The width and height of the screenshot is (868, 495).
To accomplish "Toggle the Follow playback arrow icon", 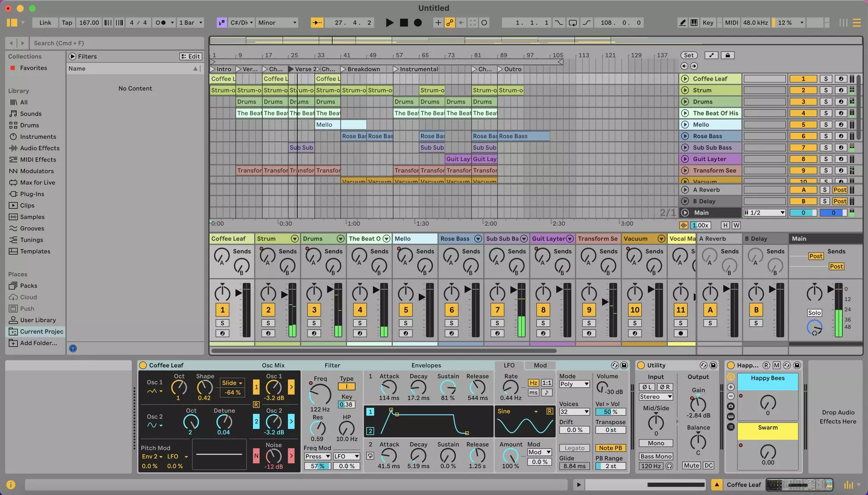I will (x=317, y=22).
